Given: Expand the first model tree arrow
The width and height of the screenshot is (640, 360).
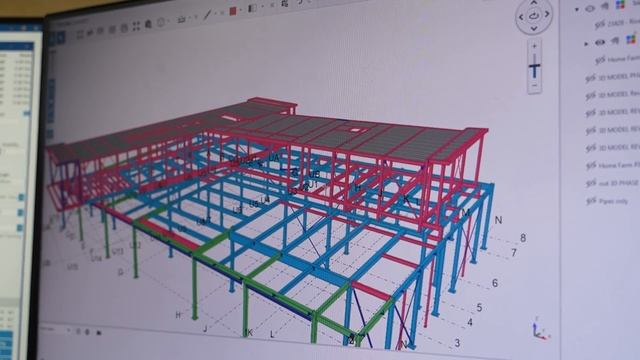Looking at the screenshot, I should pyautogui.click(x=577, y=9).
